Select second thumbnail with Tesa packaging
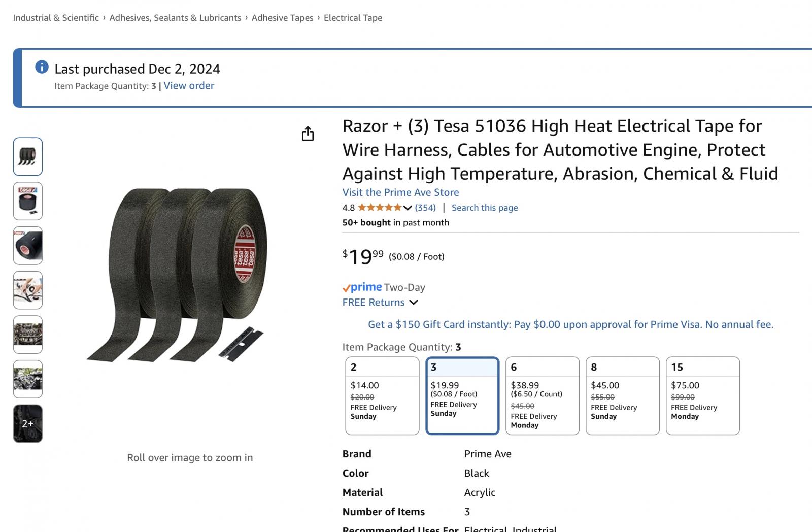The height and width of the screenshot is (532, 812). [27, 201]
